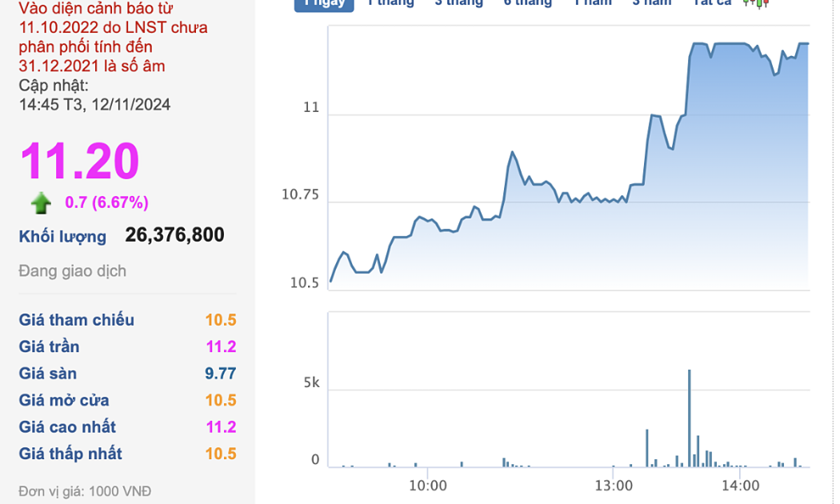The width and height of the screenshot is (840, 504).
Task: Switch to the 1 tháng timeframe
Action: (390, 2)
